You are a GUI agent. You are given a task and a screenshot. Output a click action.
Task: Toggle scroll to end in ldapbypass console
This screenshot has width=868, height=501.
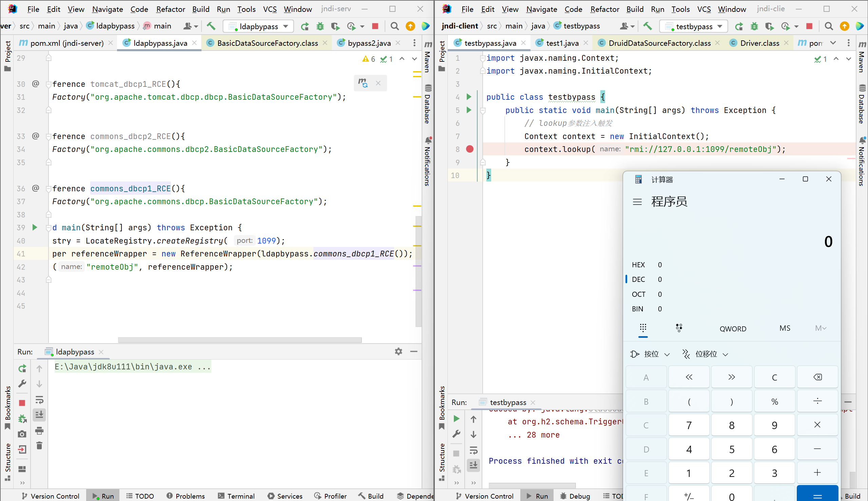point(39,415)
